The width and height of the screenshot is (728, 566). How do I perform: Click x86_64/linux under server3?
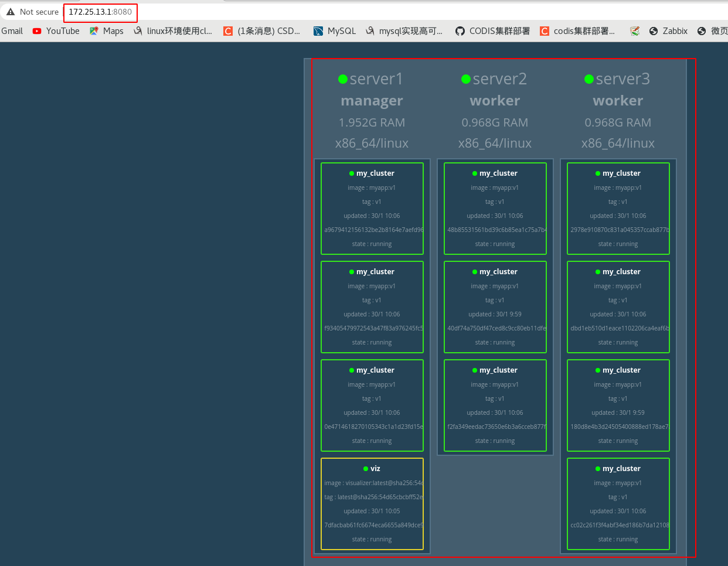[x=618, y=144]
